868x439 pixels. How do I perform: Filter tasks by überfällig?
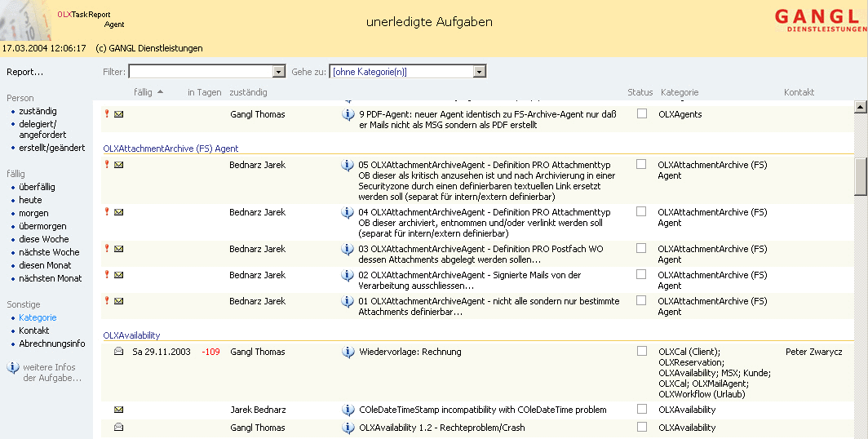tap(37, 187)
